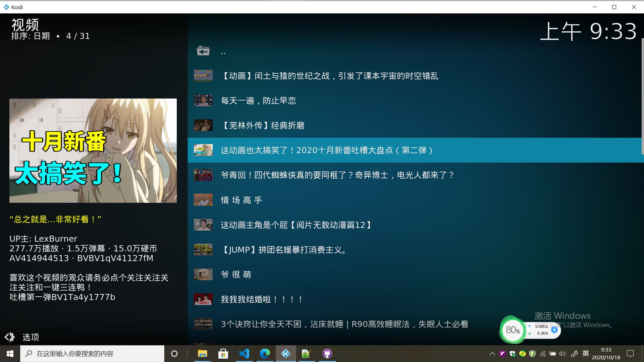Click the list scrollbar on the right edge
The image size is (644, 362).
tap(642, 97)
